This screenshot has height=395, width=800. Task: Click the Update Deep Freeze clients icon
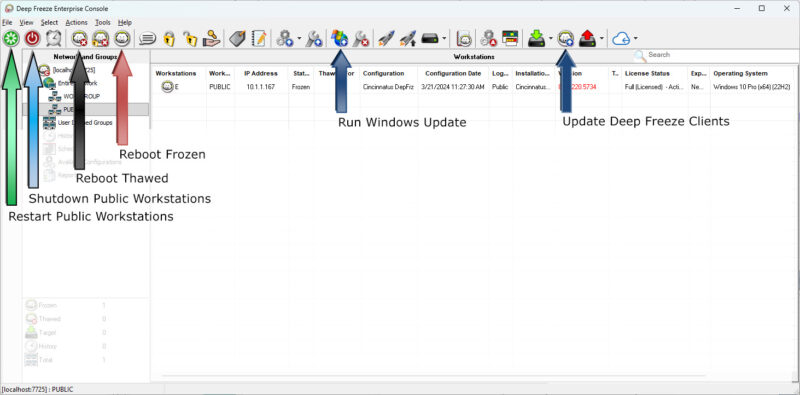click(x=565, y=38)
